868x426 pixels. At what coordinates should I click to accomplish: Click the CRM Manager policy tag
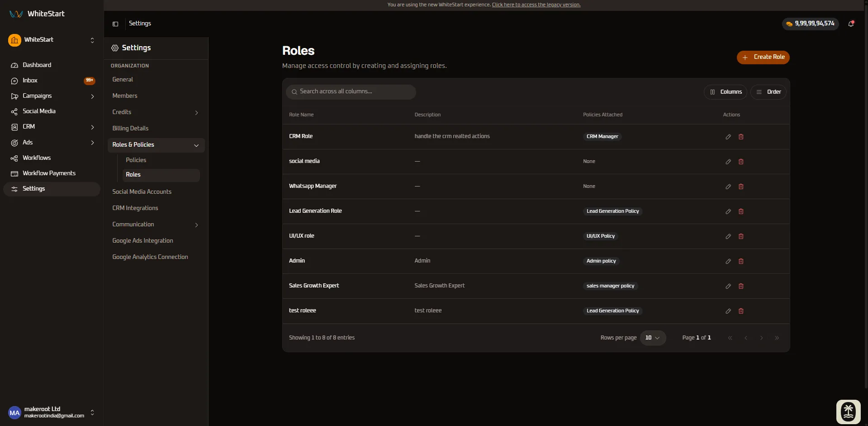[602, 137]
